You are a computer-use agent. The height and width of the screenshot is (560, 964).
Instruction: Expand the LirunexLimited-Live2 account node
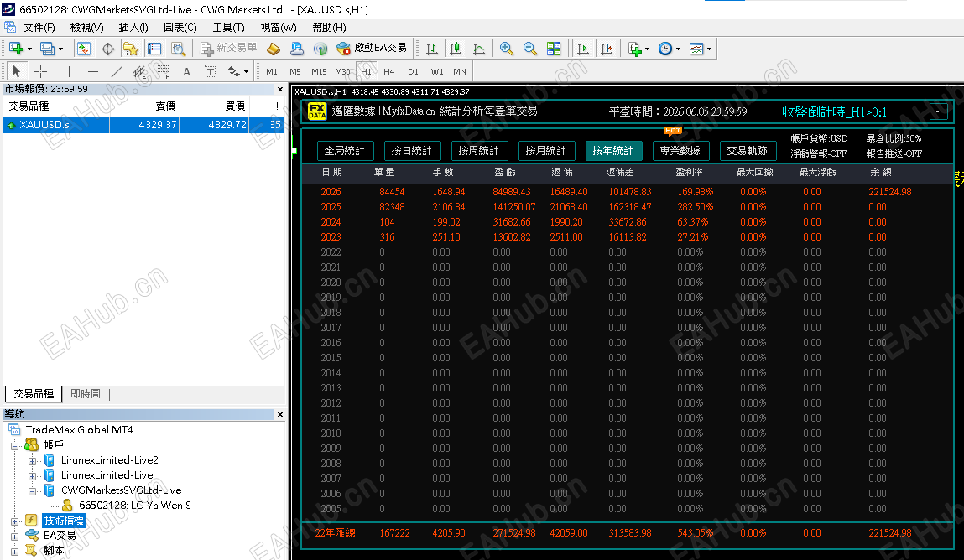click(32, 460)
